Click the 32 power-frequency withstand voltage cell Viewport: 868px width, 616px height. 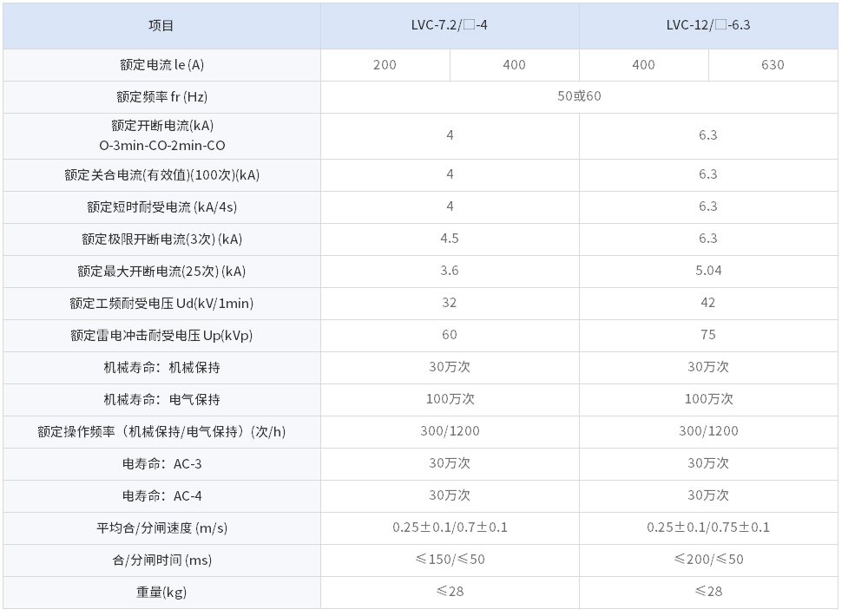449,303
